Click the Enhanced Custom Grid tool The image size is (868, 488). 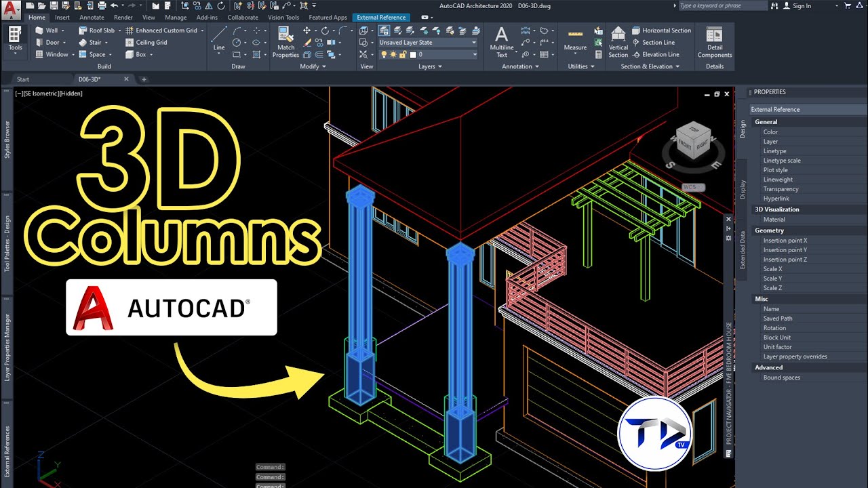point(160,30)
